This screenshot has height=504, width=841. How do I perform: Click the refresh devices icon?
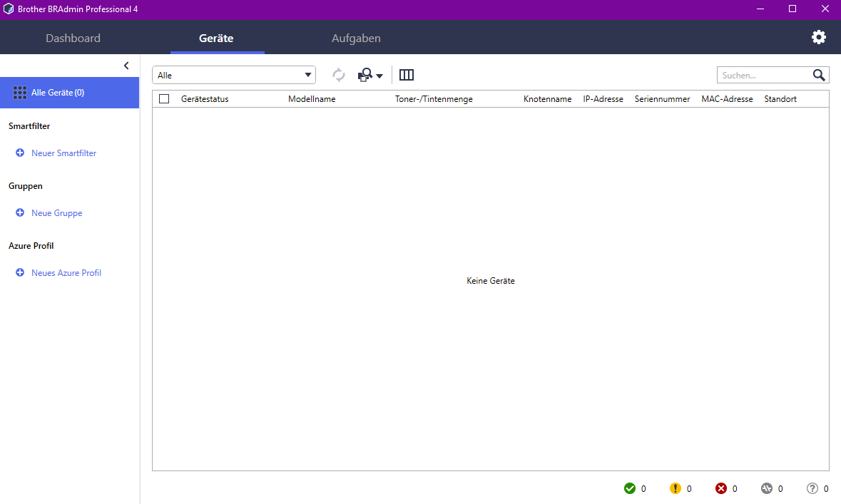[338, 75]
